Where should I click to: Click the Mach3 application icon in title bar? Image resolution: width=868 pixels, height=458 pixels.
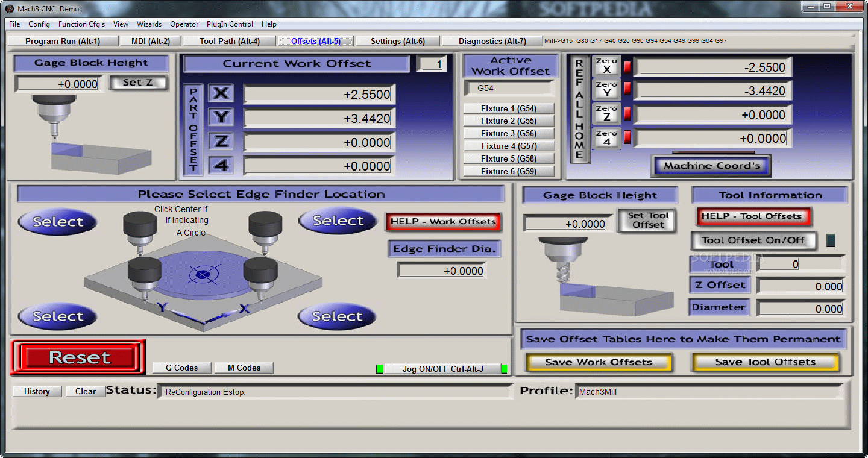pos(10,8)
